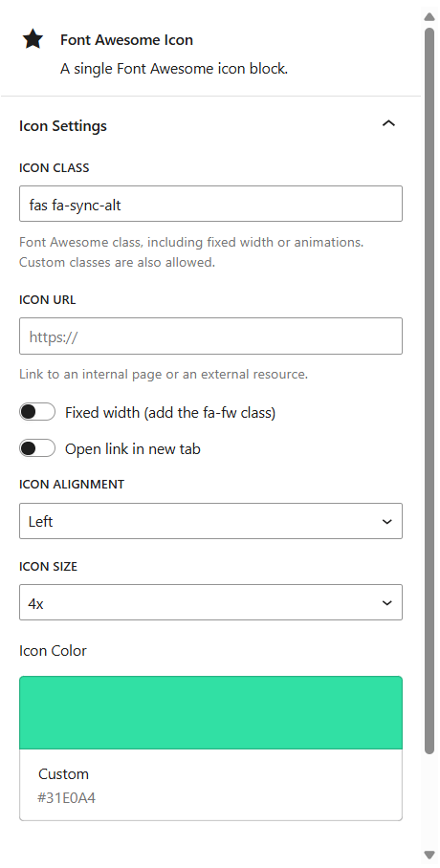Viewport: 440px width, 868px height.
Task: Enable the Fixed width fa-fw toggle
Action: [37, 412]
